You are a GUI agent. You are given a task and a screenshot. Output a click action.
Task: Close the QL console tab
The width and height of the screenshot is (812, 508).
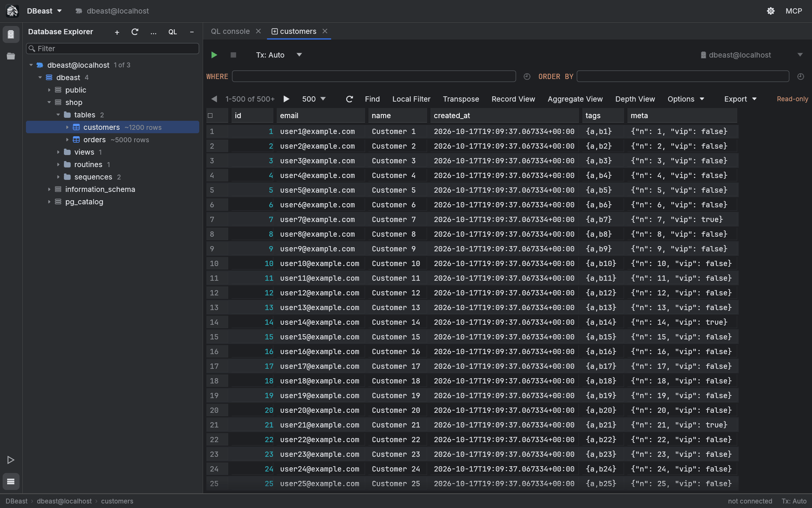(258, 31)
